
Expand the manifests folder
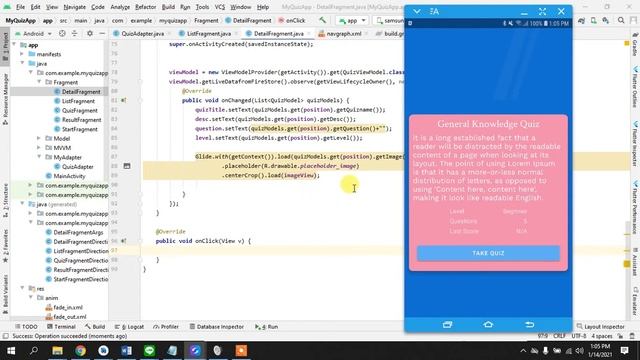(22, 54)
